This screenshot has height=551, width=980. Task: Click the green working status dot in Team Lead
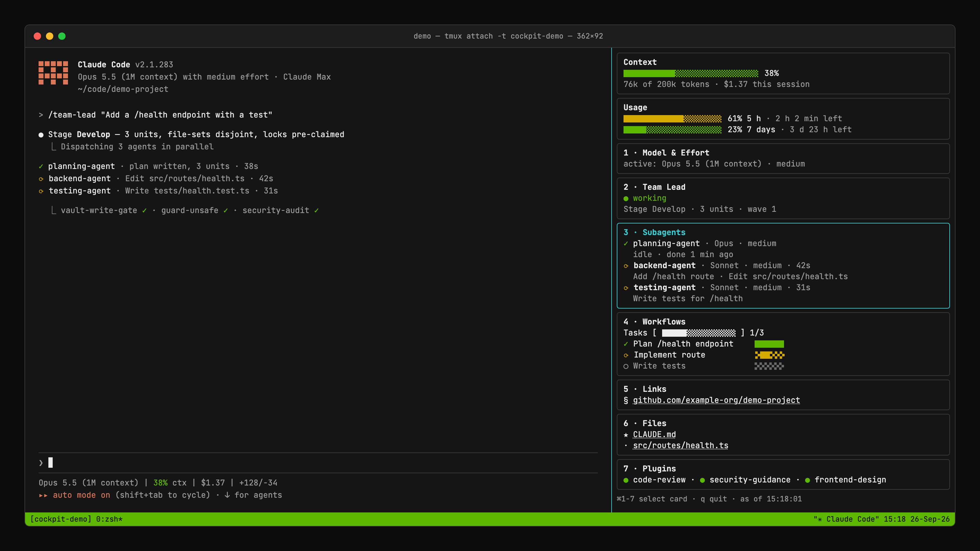[626, 198]
